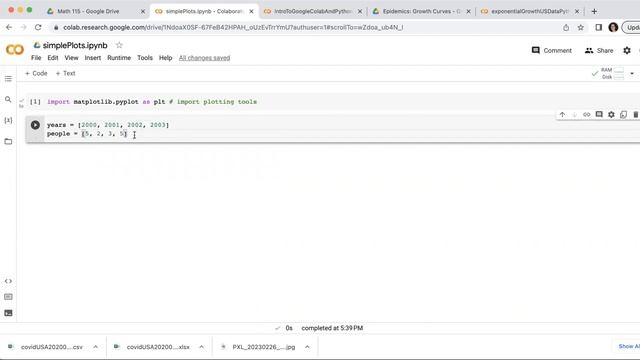The width and height of the screenshot is (640, 360).
Task: Open the File menu
Action: [x=36, y=58]
